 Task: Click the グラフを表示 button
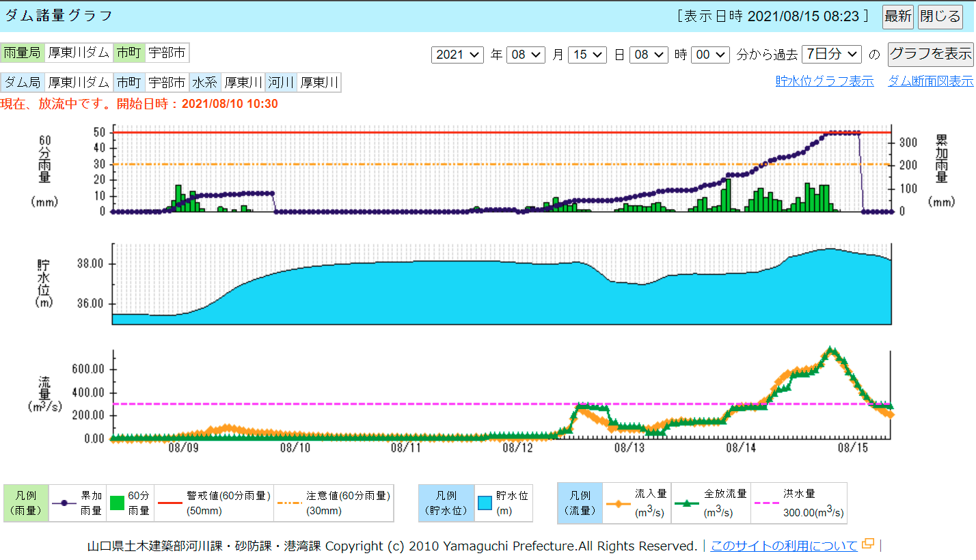[930, 55]
